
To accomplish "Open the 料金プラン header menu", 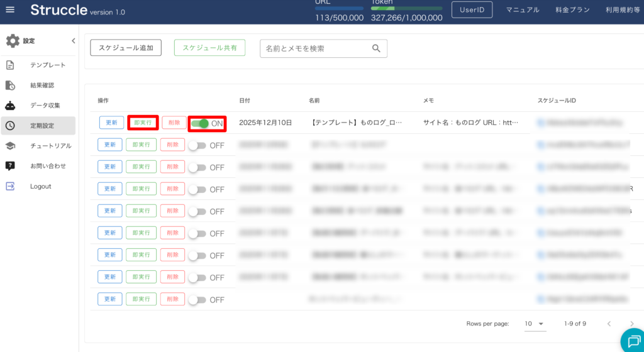I will coord(573,10).
